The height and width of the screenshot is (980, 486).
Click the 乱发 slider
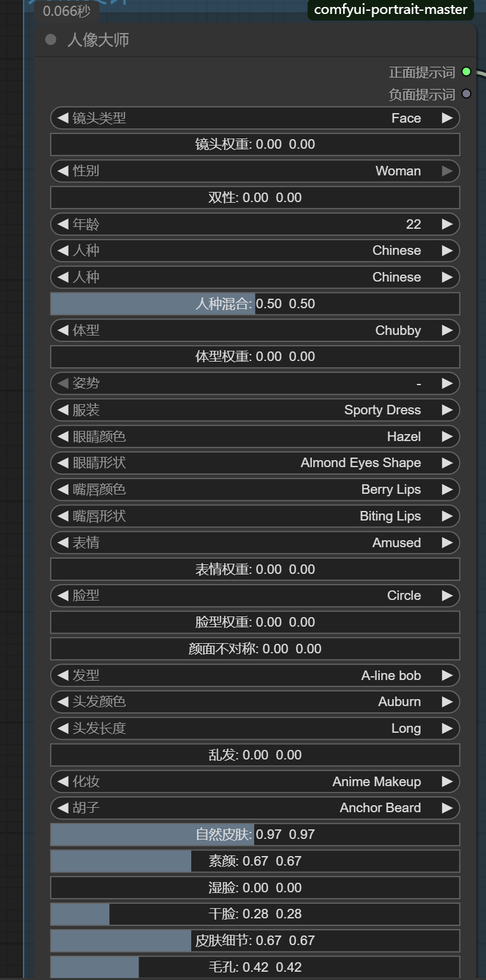coord(255,755)
